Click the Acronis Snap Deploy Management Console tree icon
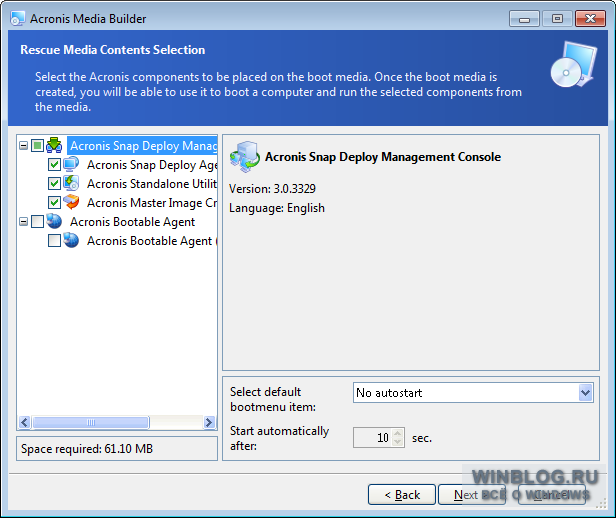Screen dimensions: 616x518 (x=54, y=145)
